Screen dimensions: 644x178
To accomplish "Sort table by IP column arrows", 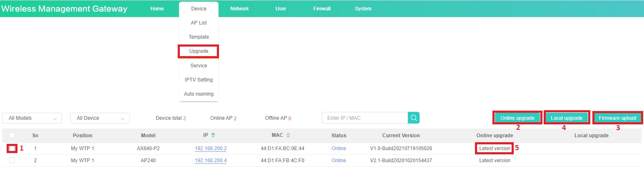I will coord(213,135).
